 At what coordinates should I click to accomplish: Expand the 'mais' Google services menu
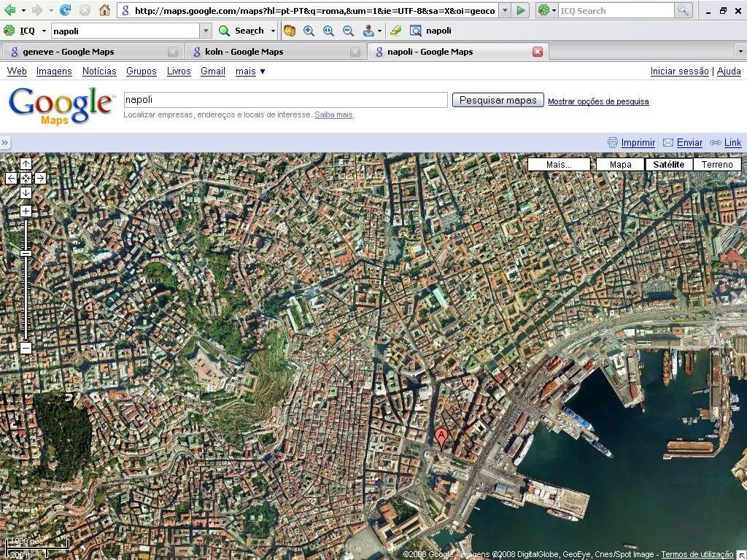(x=250, y=71)
